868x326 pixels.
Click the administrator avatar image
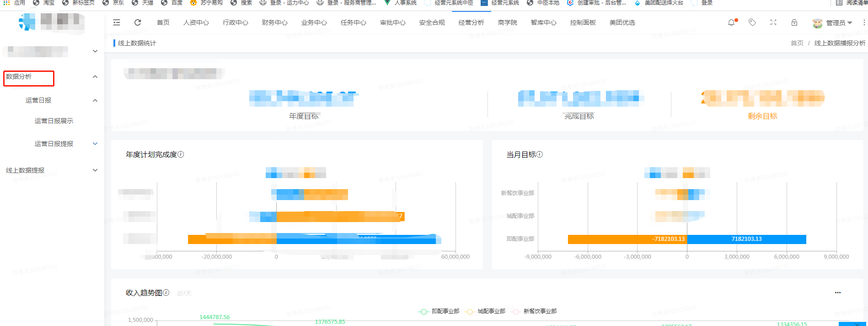[817, 23]
